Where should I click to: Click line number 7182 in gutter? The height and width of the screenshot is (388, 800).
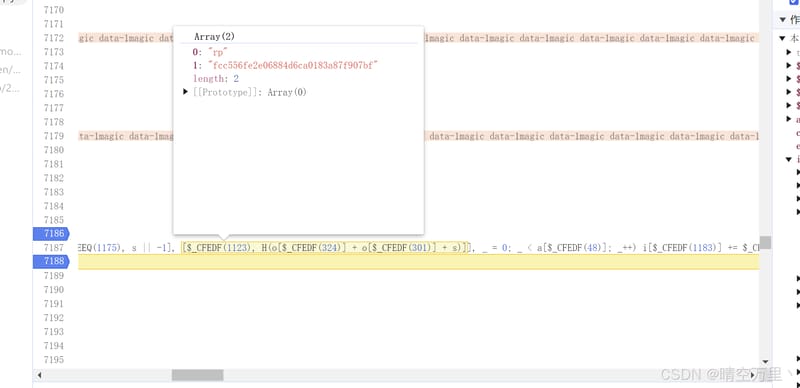click(54, 178)
